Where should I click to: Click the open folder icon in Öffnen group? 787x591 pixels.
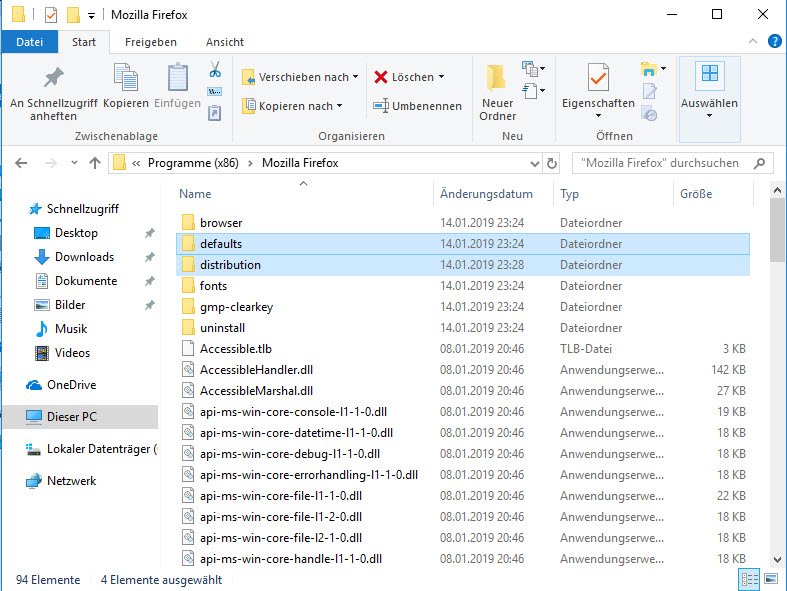point(649,69)
